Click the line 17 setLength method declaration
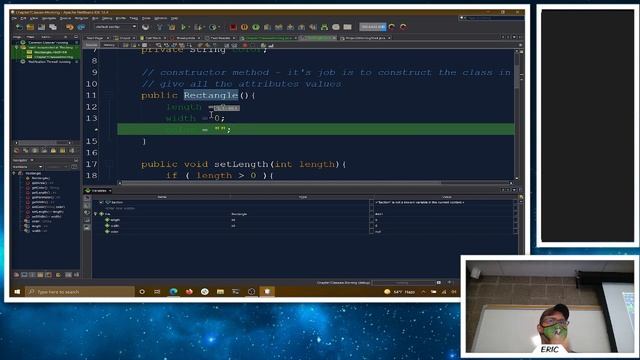640x360 pixels. [244, 164]
